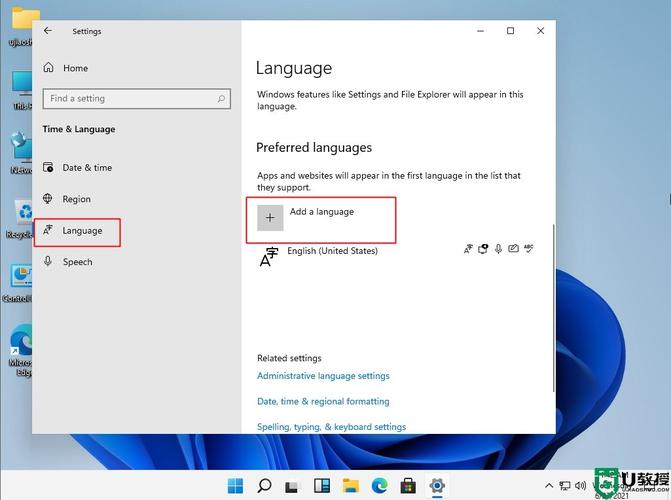Open Administrative language settings link
This screenshot has width=671, height=500.
pos(323,376)
